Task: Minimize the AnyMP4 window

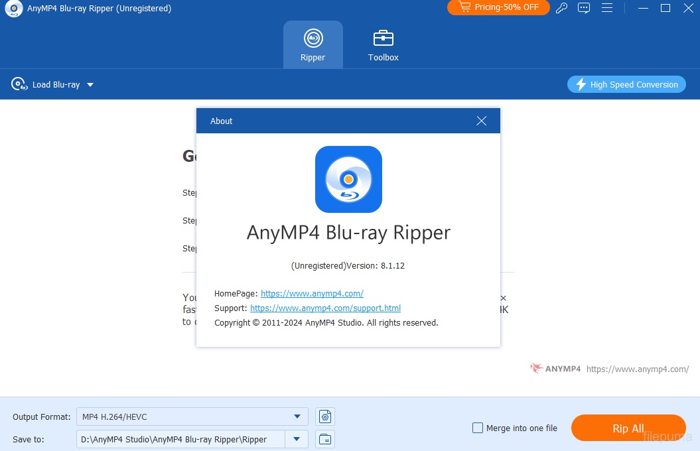Action: (643, 8)
